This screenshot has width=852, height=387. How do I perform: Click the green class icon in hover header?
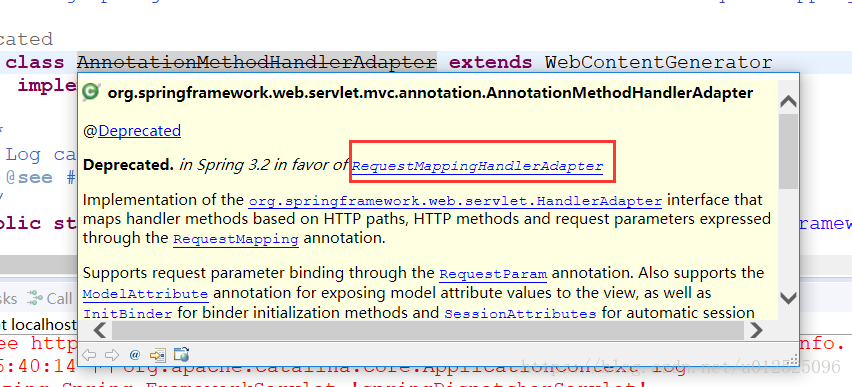(91, 92)
